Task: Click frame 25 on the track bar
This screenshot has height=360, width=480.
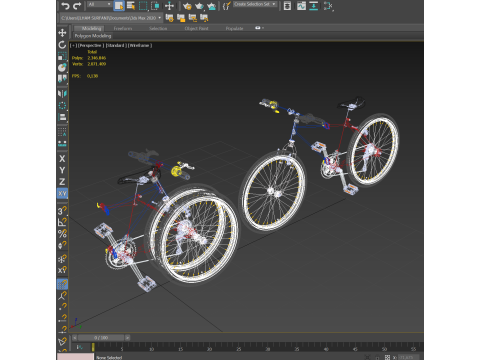Action: tap(239, 349)
